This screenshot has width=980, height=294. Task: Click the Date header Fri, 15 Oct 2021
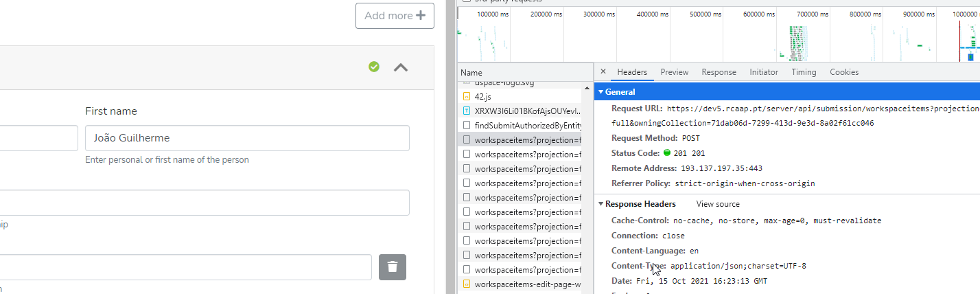point(689,281)
